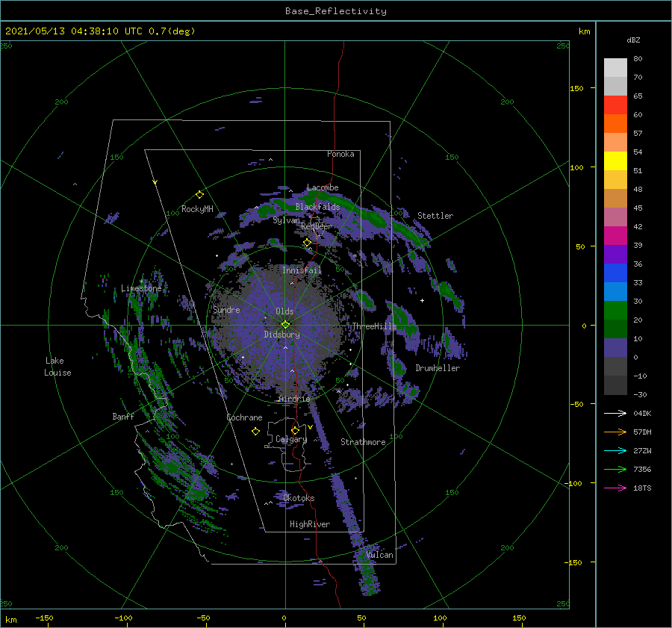Click the white 04DK arrow in legend

click(615, 413)
